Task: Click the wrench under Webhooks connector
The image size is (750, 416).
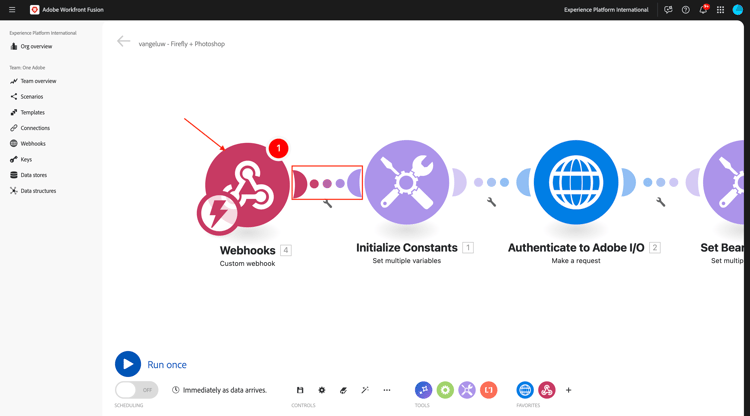Action: pyautogui.click(x=328, y=204)
